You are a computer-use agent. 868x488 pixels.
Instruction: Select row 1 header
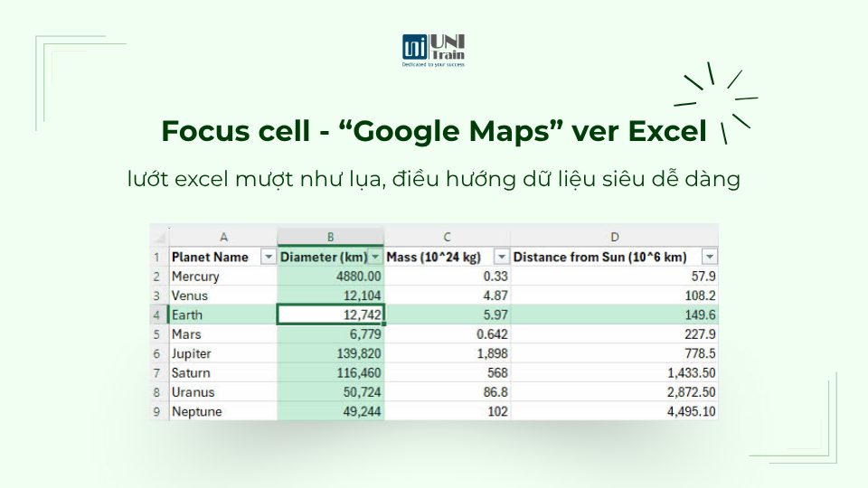pyautogui.click(x=159, y=257)
